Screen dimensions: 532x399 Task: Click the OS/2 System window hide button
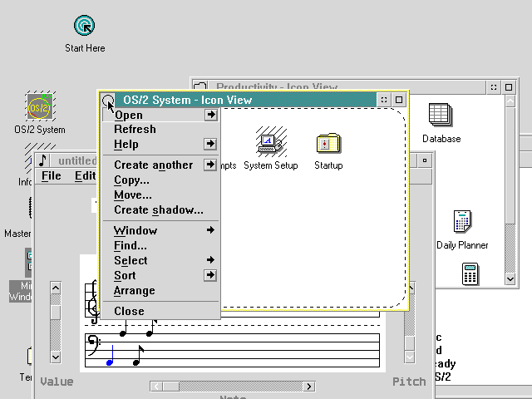click(384, 100)
